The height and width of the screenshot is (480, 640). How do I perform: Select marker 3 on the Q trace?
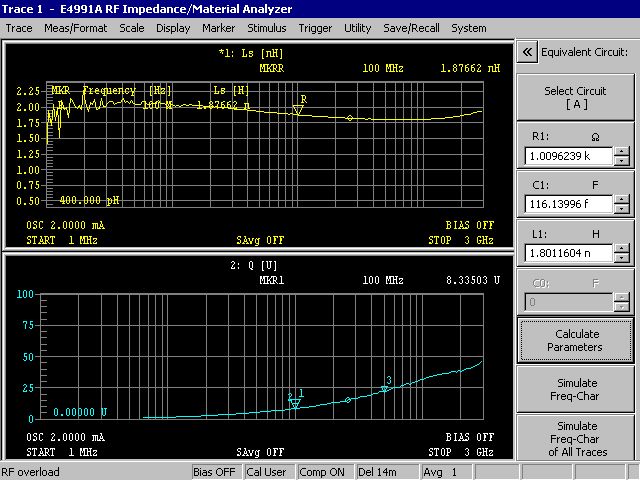click(x=385, y=388)
